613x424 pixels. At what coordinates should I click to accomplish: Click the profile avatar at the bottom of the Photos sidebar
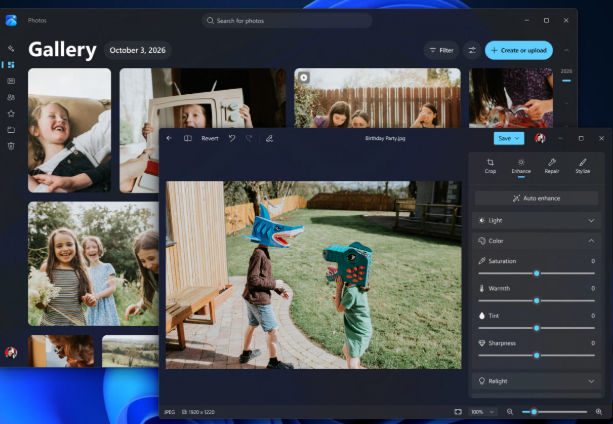(x=11, y=352)
